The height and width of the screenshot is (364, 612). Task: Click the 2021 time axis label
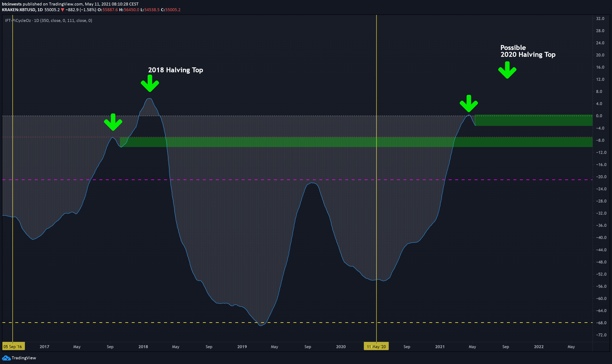click(440, 347)
